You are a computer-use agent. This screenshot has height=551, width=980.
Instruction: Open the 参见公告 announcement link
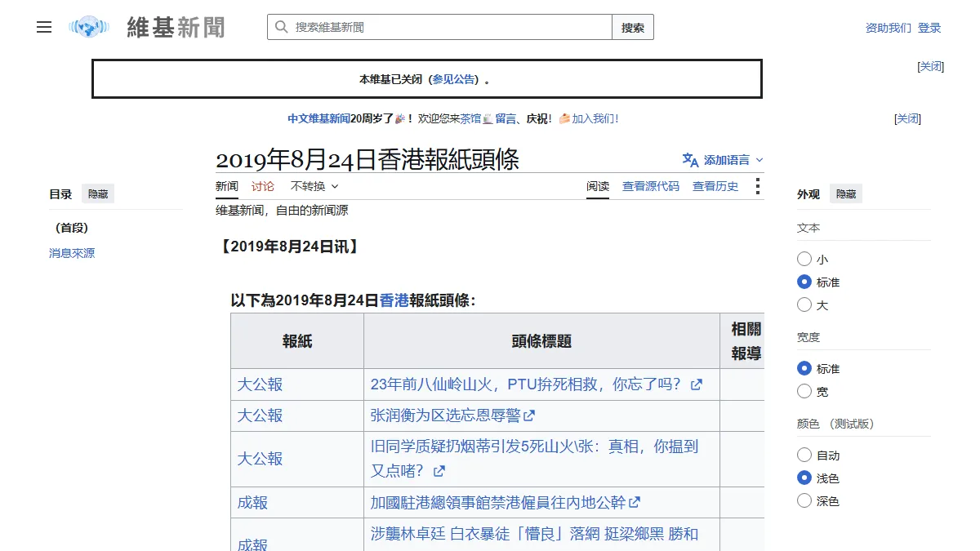453,79
